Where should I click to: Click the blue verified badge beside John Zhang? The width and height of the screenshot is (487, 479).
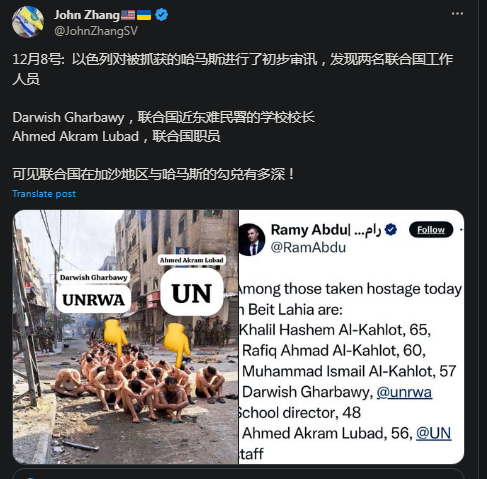coord(162,15)
